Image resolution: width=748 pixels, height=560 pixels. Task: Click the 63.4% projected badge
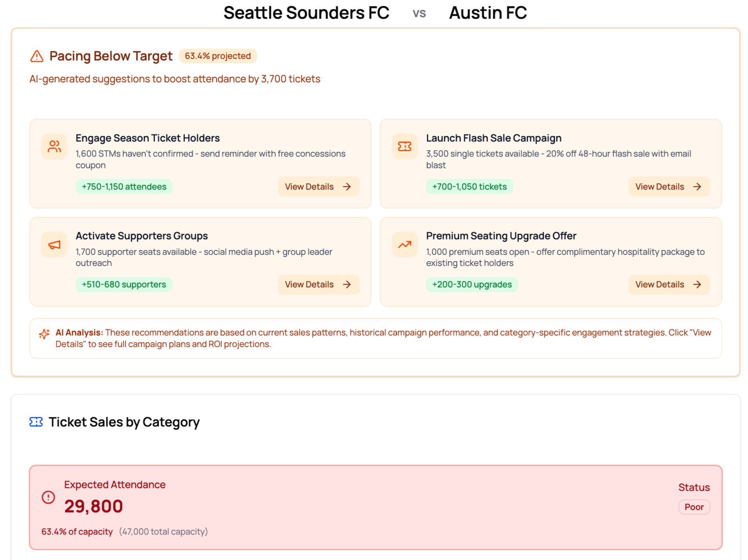point(218,56)
